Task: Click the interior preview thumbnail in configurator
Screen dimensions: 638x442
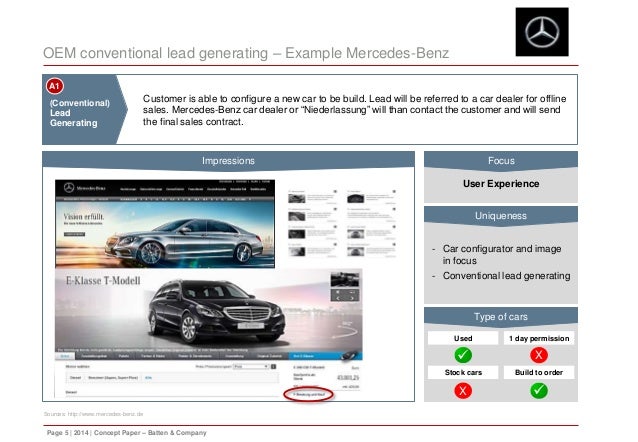Action: pos(345,280)
